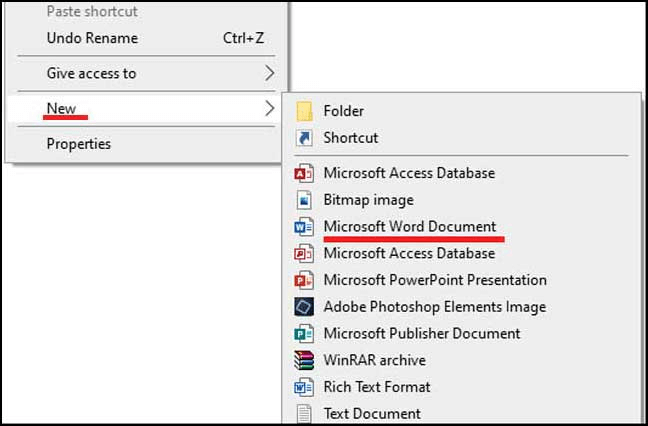The width and height of the screenshot is (648, 426).
Task: Click the PowerPoint Presentation icon
Action: [304, 280]
